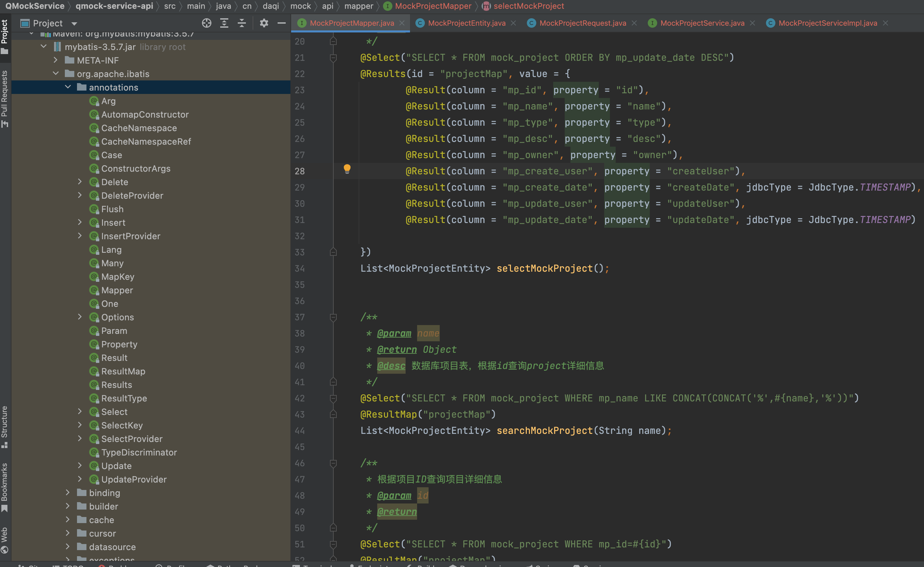Switch to MockProjectServiceImpl.java tab
The image size is (924, 567).
point(827,23)
